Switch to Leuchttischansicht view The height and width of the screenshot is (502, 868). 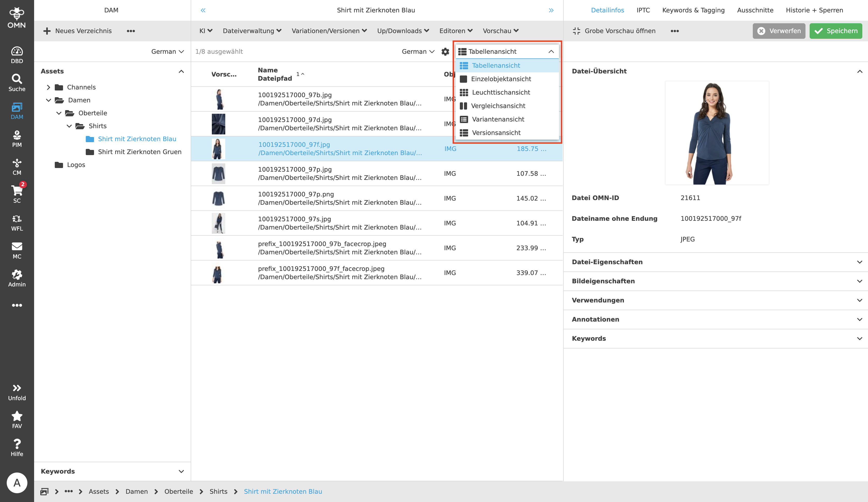tap(501, 92)
